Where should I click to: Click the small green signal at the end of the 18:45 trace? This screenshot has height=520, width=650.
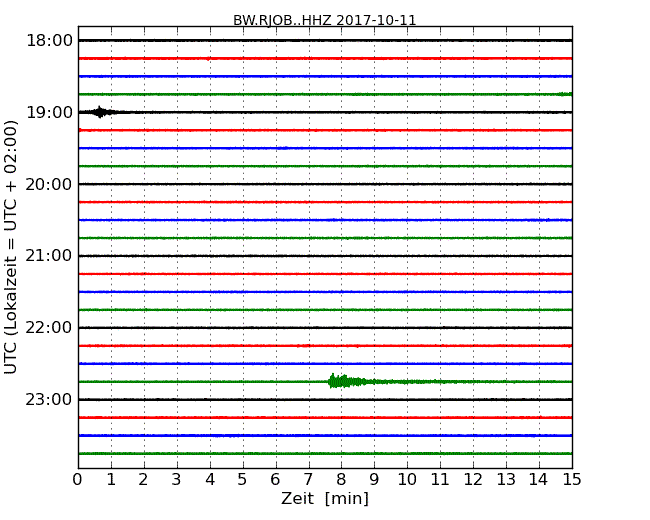pos(565,94)
